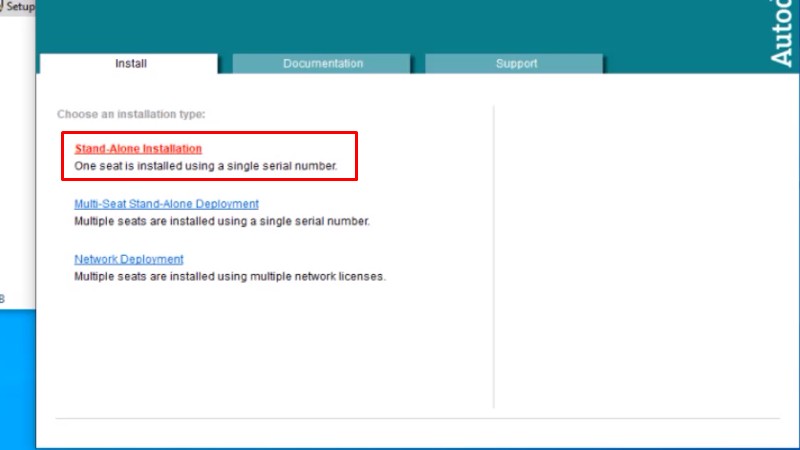Select the Support tab
Image resolution: width=800 pixels, height=450 pixels.
516,64
